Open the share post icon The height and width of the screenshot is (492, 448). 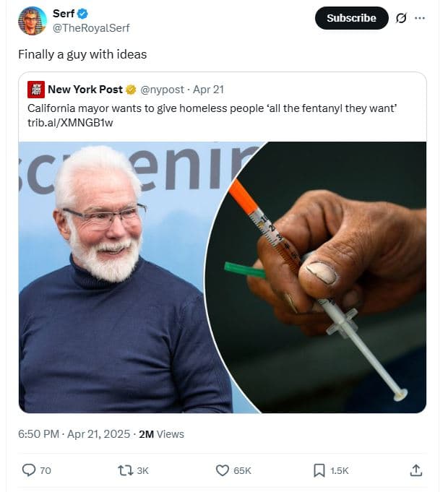click(415, 470)
